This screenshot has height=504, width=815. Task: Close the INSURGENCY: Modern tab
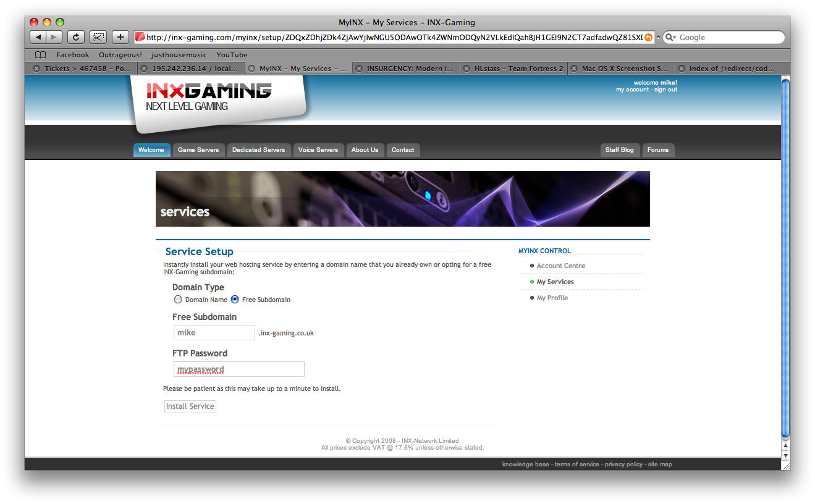(x=359, y=69)
